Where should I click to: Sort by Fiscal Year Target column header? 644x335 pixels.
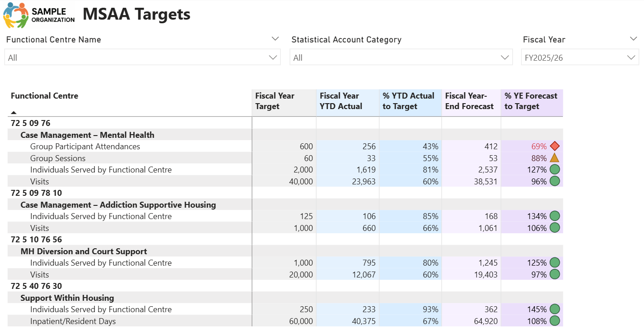click(275, 101)
